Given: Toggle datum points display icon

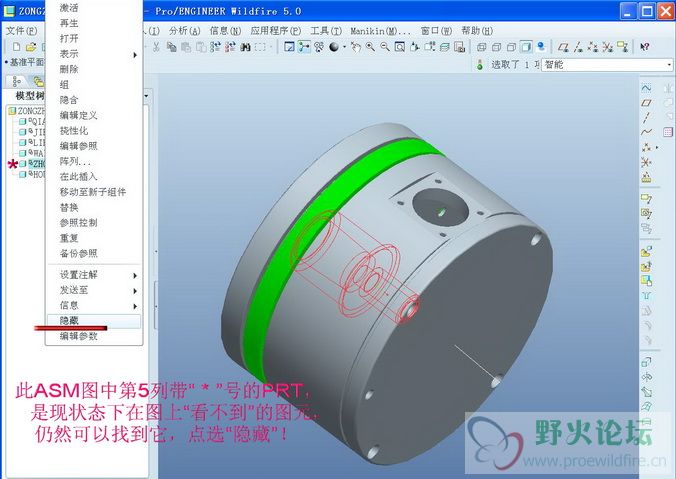Looking at the screenshot, I should pyautogui.click(x=593, y=47).
